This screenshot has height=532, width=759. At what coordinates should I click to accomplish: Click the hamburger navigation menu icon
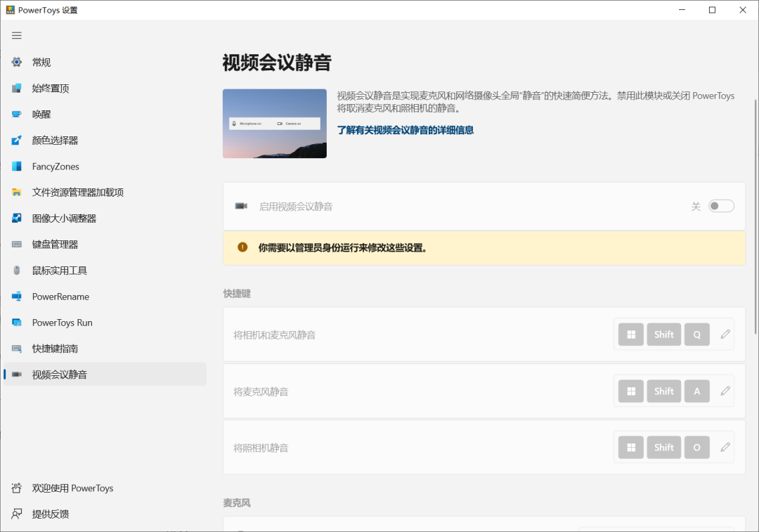point(17,36)
